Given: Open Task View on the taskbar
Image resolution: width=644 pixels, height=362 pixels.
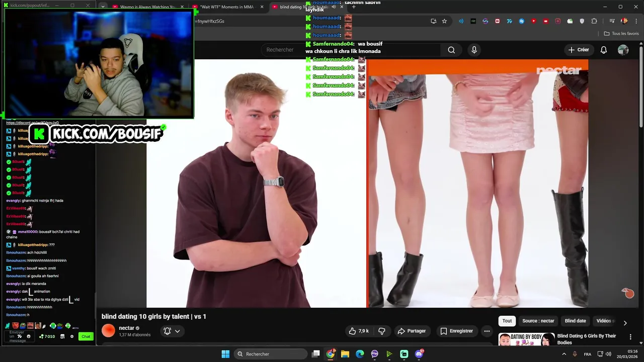Looking at the screenshot, I should coord(315,354).
